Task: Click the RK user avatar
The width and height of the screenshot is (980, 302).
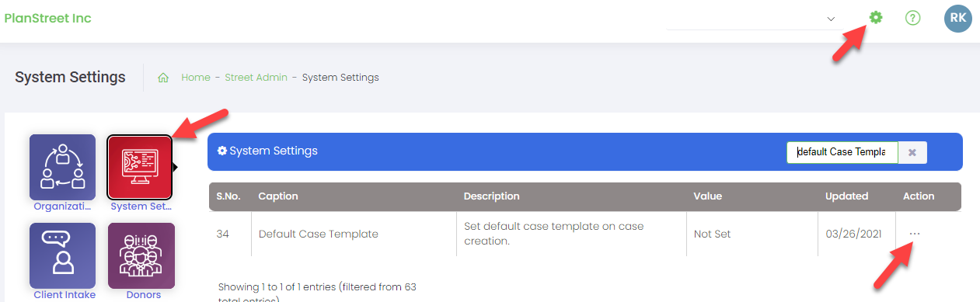Action: point(958,18)
